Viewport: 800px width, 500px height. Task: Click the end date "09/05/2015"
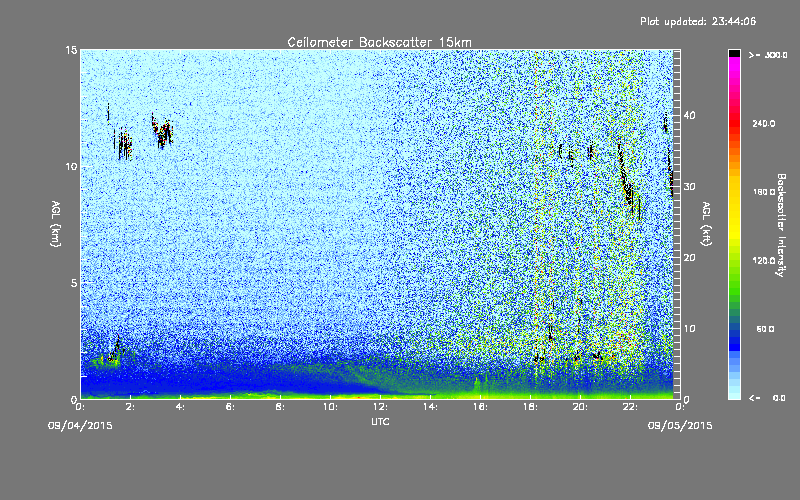(x=680, y=426)
